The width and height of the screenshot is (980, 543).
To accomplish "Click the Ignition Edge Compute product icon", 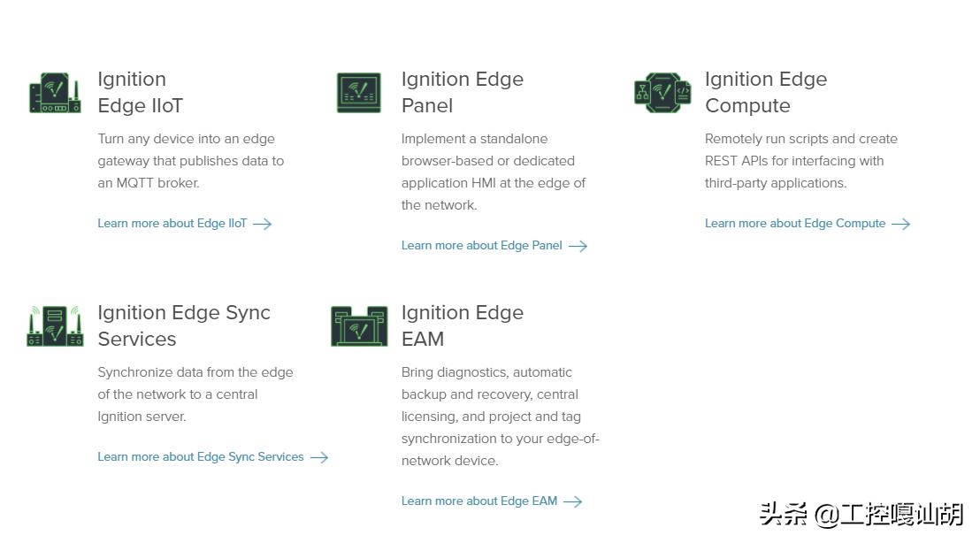I will 662,93.
